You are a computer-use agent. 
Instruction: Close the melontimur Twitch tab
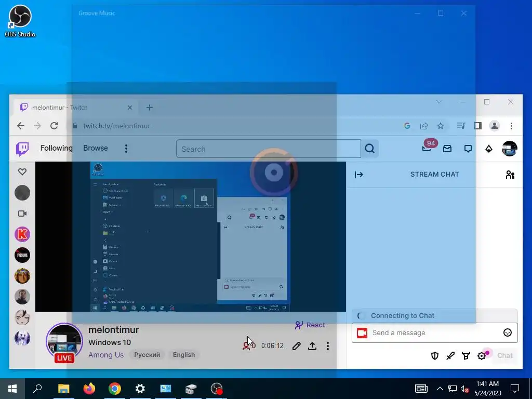click(x=129, y=108)
